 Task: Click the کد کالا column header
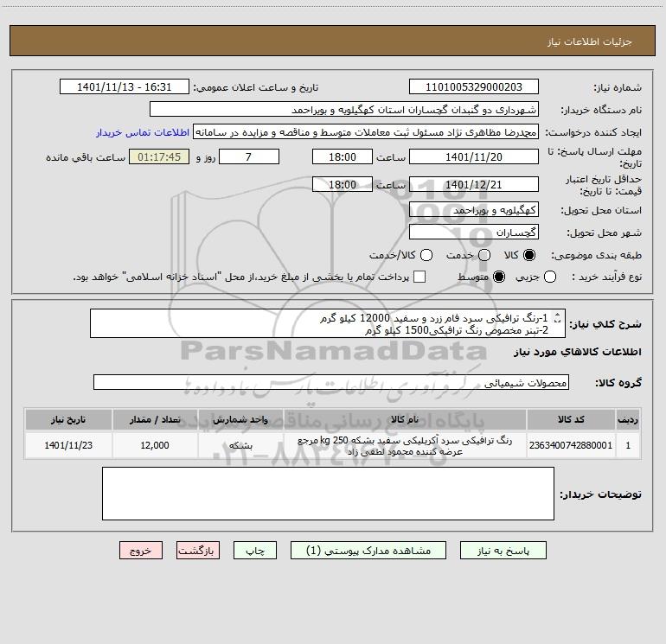click(571, 420)
